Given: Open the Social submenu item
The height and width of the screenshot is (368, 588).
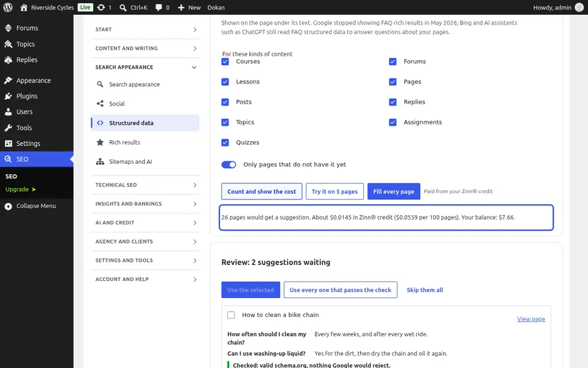Looking at the screenshot, I should [145, 104].
